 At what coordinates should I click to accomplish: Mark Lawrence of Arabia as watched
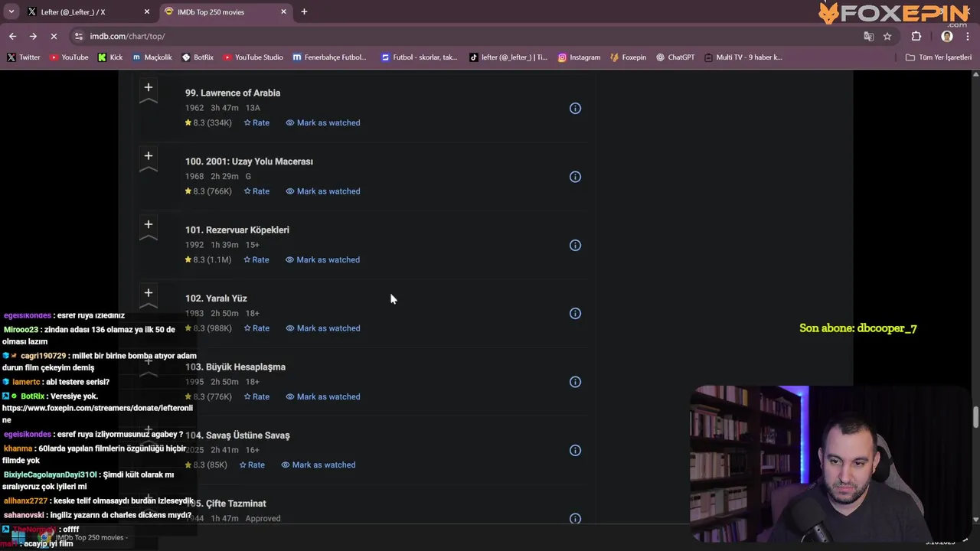(323, 122)
